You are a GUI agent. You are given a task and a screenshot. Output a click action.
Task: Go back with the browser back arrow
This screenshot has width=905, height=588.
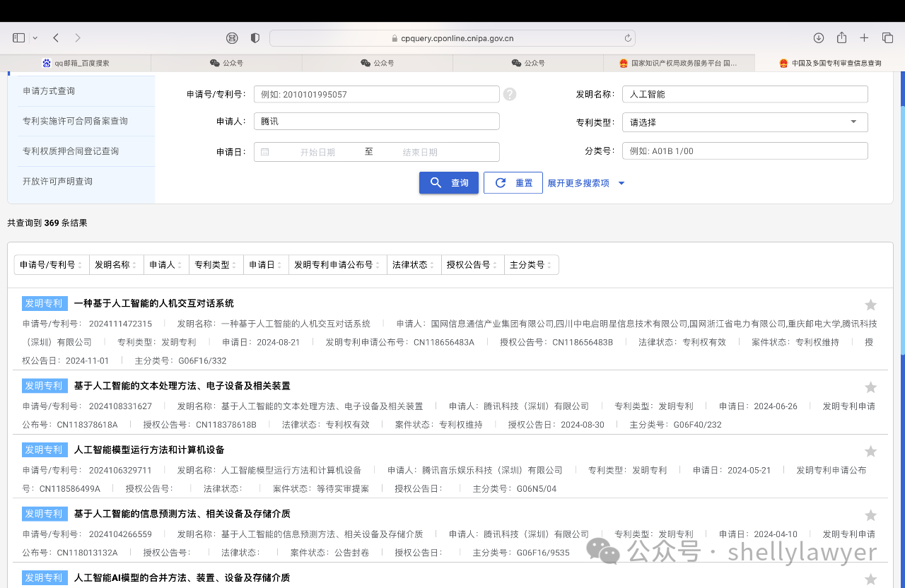(x=56, y=37)
